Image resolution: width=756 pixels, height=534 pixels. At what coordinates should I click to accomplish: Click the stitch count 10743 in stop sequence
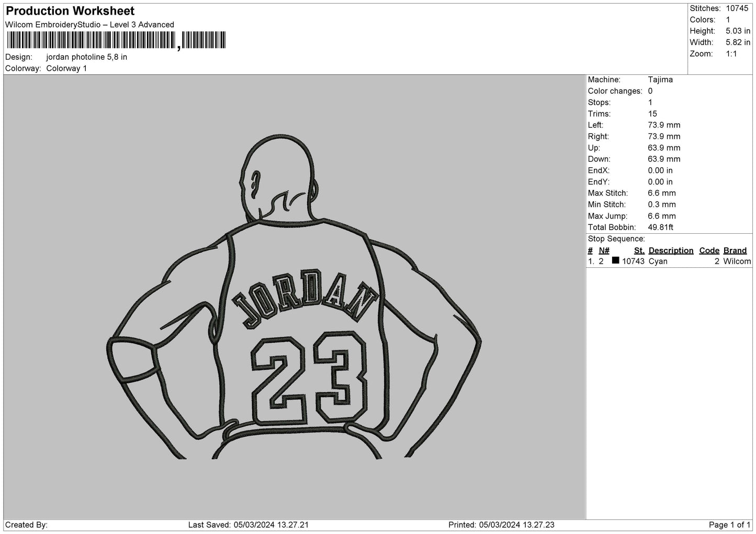pyautogui.click(x=633, y=262)
